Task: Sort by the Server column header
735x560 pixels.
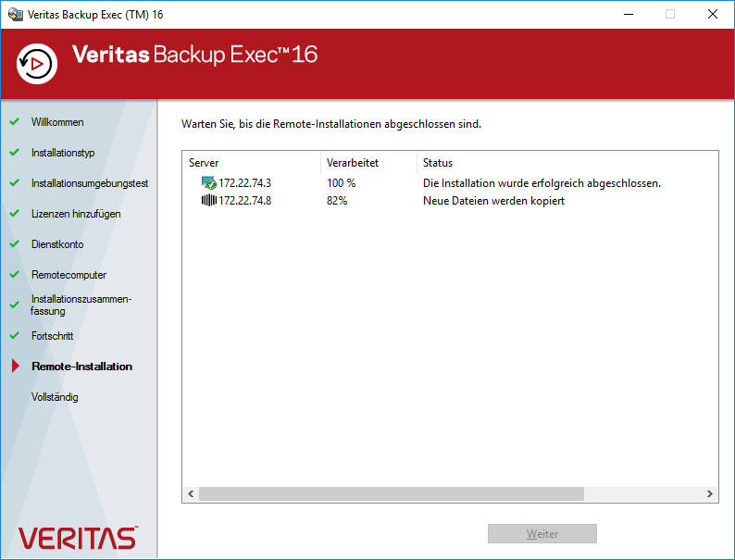Action: point(250,163)
